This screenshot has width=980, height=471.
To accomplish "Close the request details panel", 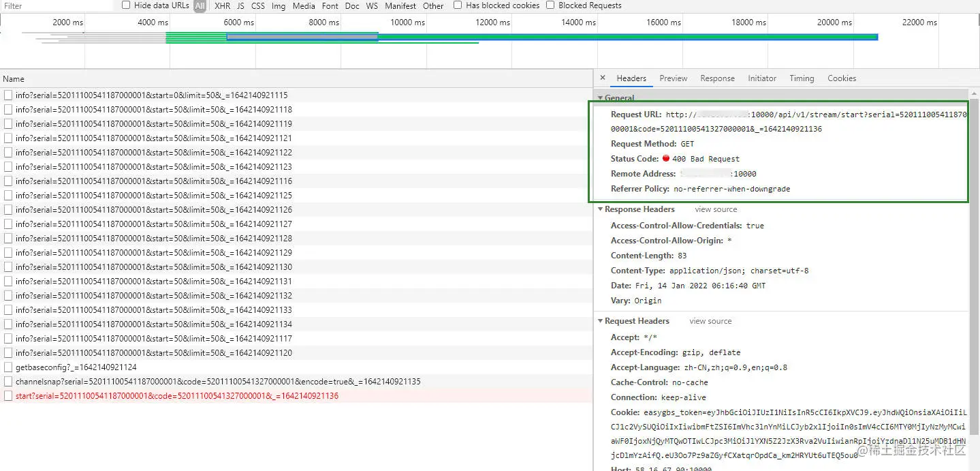I will coord(603,78).
